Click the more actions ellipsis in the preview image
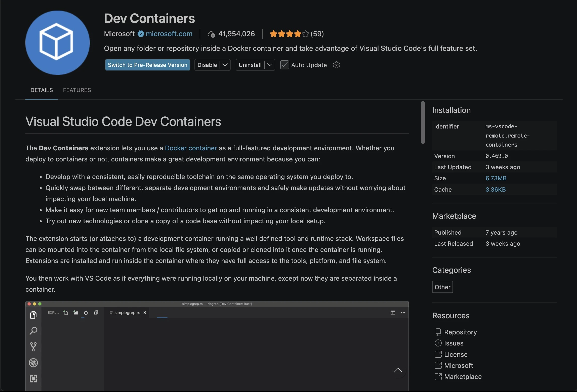This screenshot has width=577, height=392. pos(403,312)
